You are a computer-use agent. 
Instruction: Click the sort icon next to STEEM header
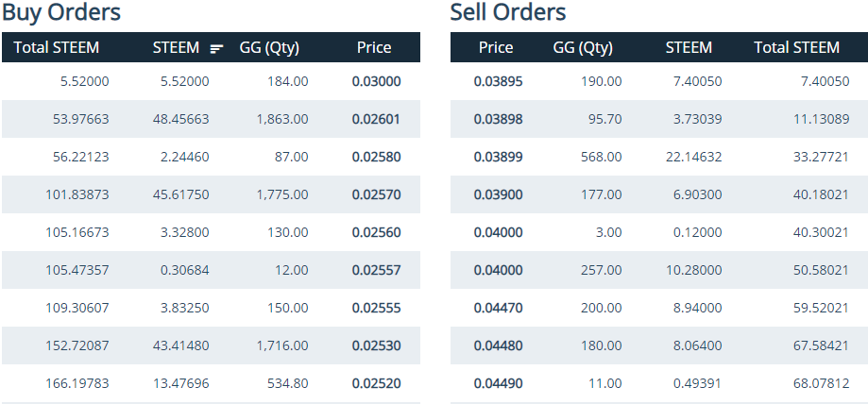tap(216, 49)
